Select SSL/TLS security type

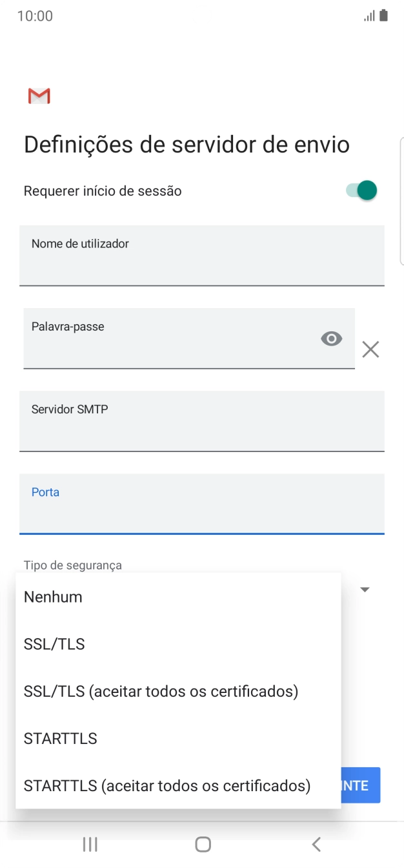54,643
